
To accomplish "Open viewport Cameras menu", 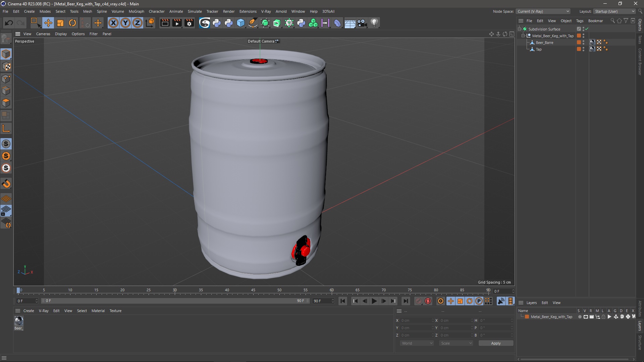I will (43, 34).
